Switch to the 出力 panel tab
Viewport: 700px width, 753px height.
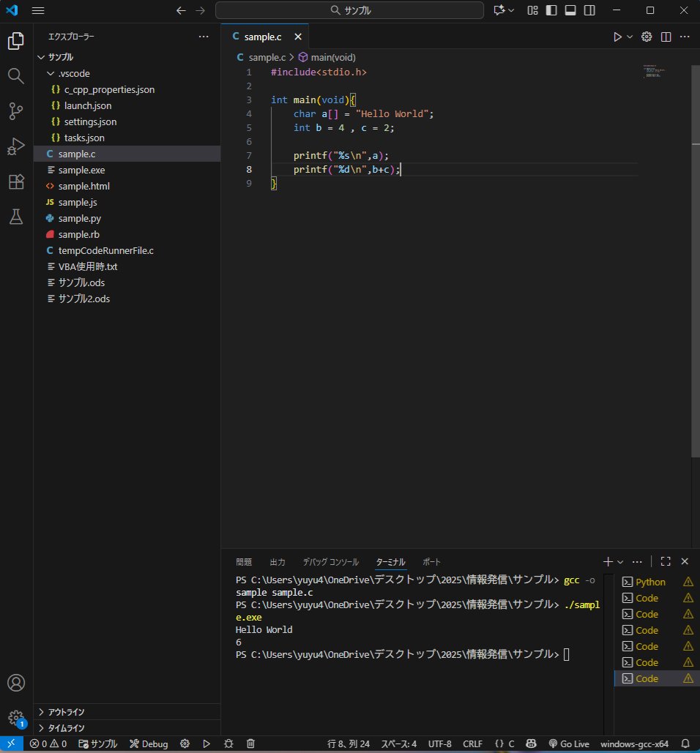point(278,562)
